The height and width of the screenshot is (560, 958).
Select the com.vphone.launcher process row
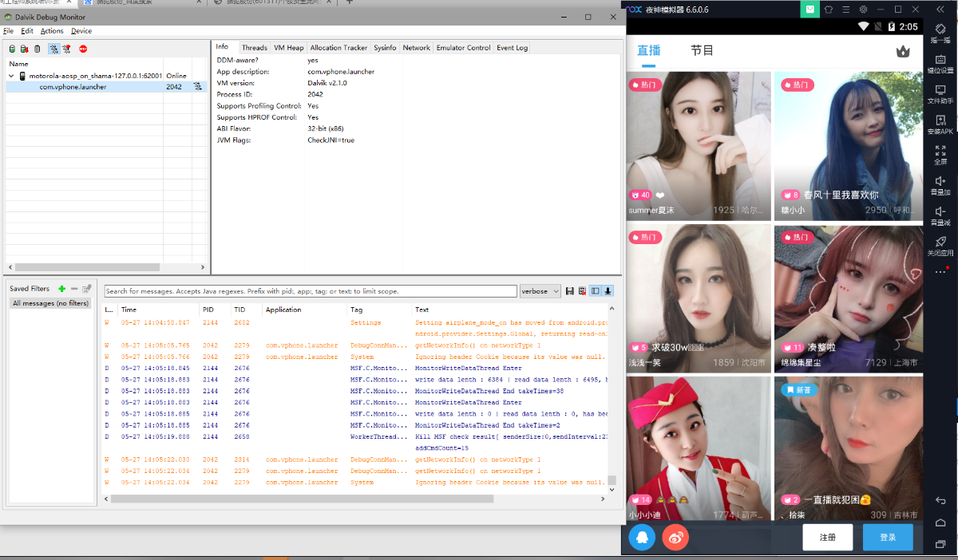point(105,87)
